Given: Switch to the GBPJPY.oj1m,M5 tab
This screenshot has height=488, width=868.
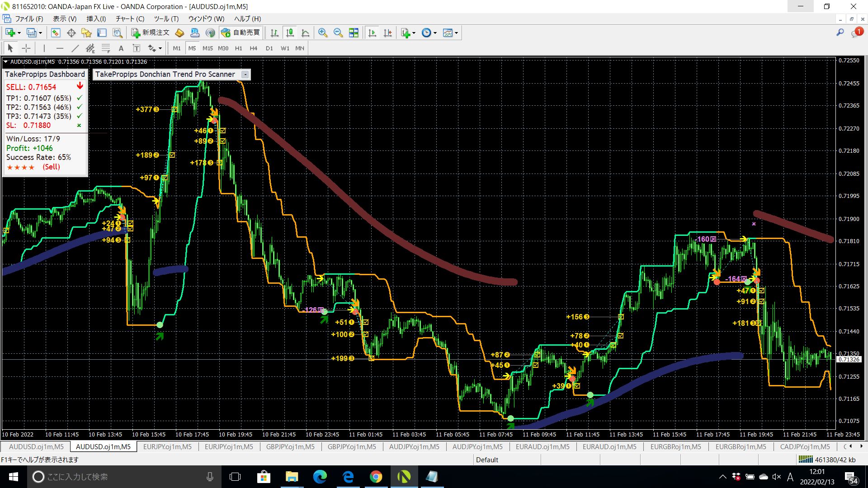Looking at the screenshot, I should point(290,447).
